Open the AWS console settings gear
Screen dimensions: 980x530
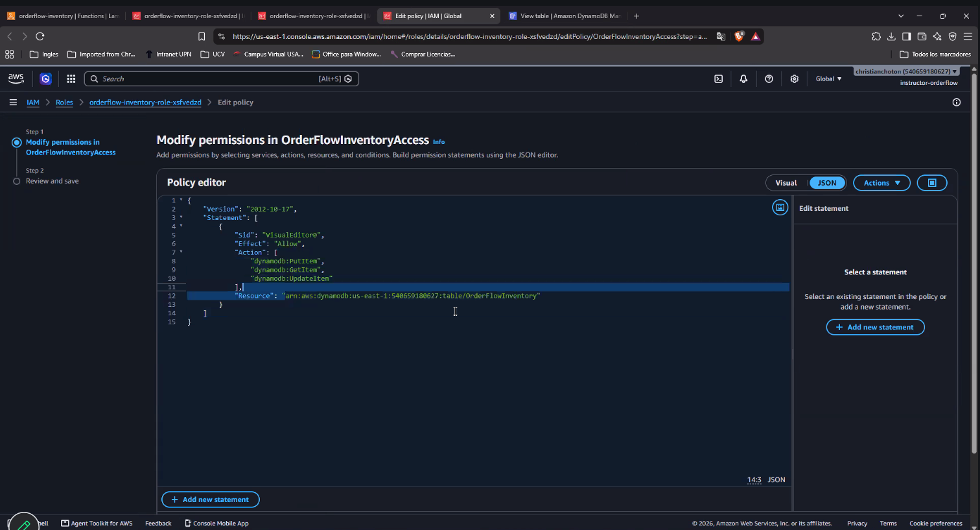point(794,78)
